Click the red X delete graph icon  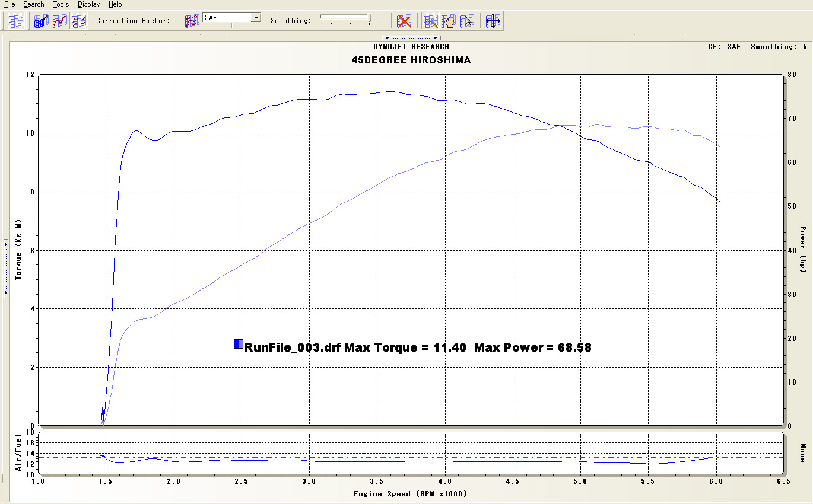click(404, 21)
